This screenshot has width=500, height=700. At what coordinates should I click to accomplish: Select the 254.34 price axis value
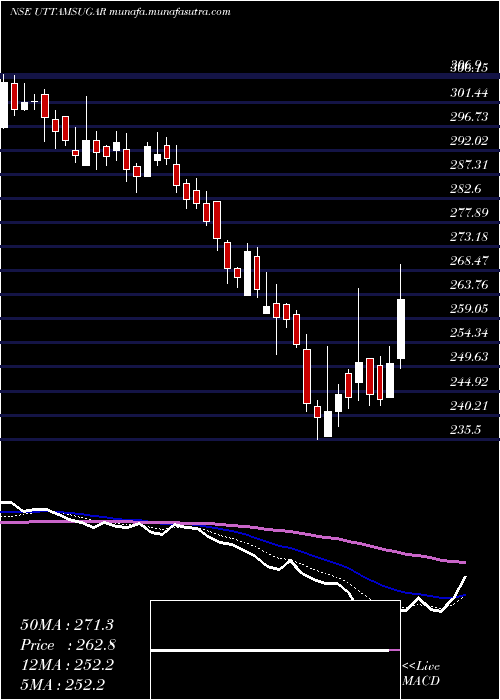pos(469,333)
